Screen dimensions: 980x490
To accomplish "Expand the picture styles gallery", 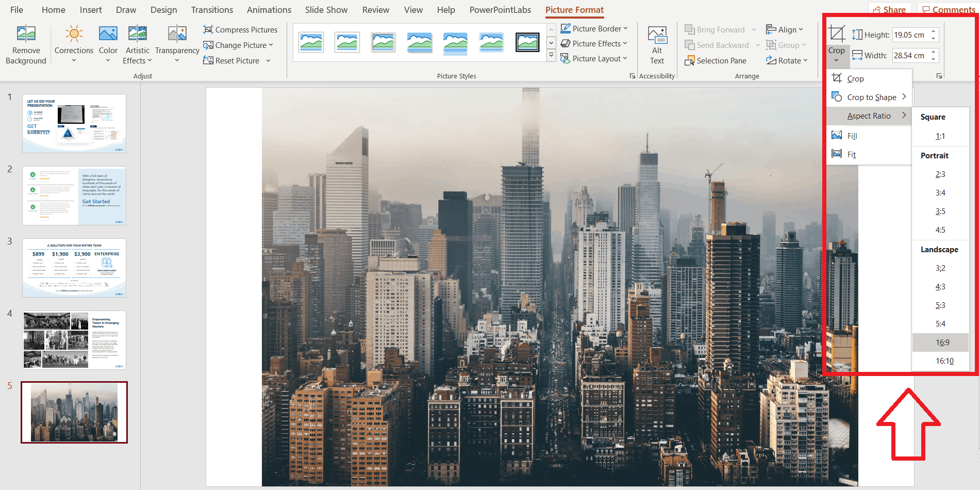I will [551, 55].
